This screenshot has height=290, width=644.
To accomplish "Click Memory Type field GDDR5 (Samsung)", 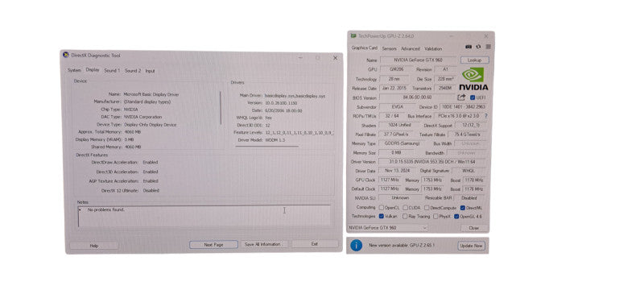I will pos(402,143).
